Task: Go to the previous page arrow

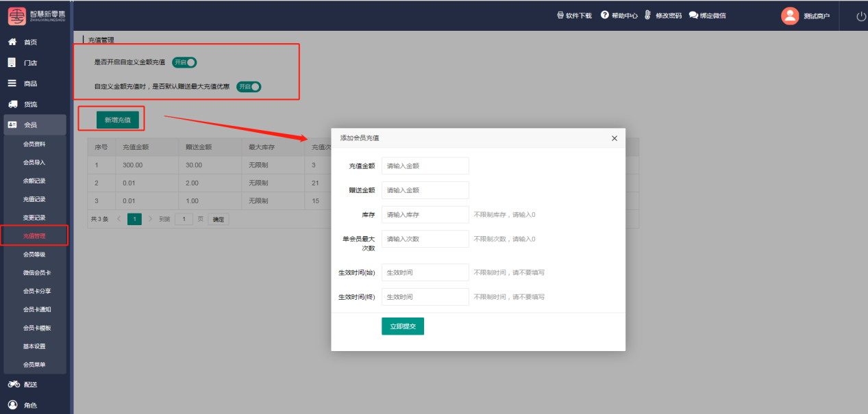Action: (x=119, y=220)
